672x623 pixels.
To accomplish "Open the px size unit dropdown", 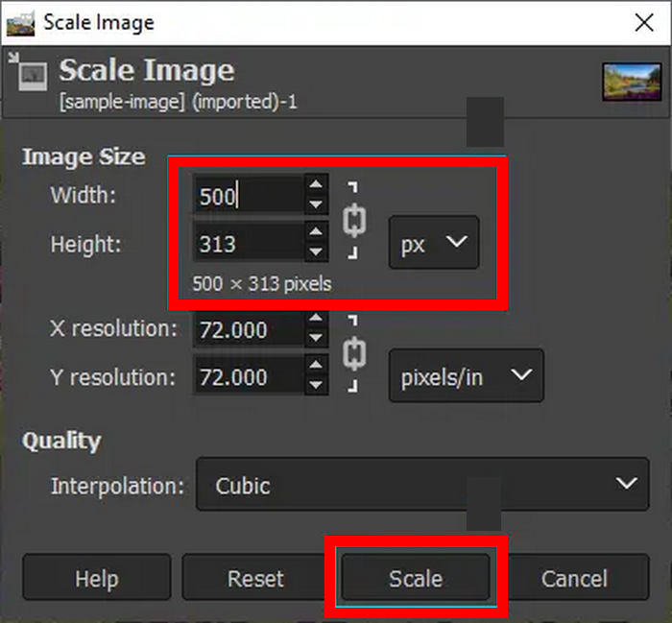I will click(x=433, y=244).
